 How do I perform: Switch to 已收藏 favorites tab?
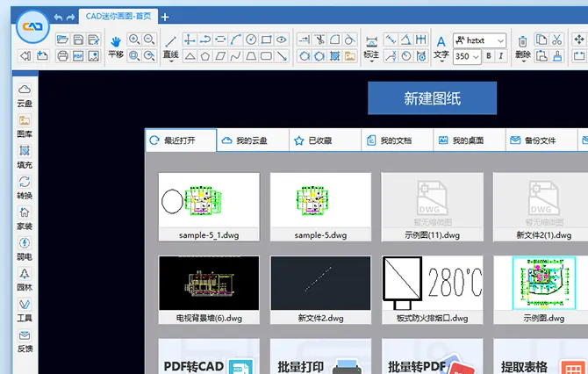[x=325, y=140]
